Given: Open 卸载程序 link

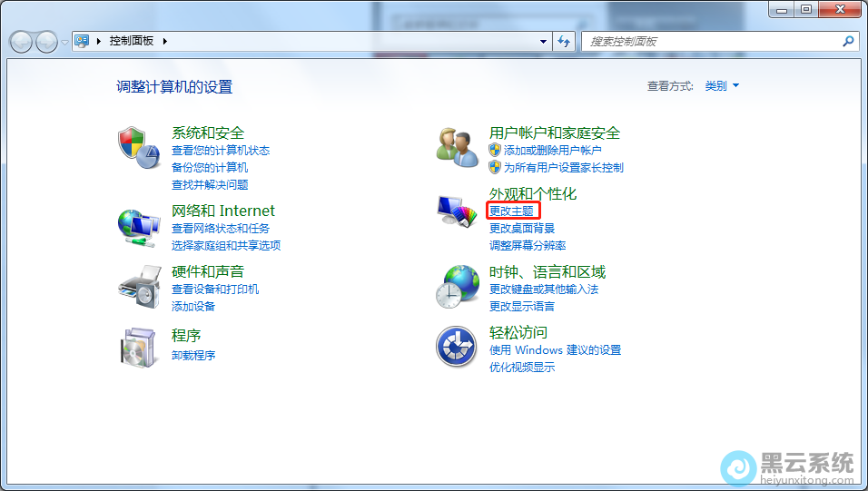Looking at the screenshot, I should (193, 356).
